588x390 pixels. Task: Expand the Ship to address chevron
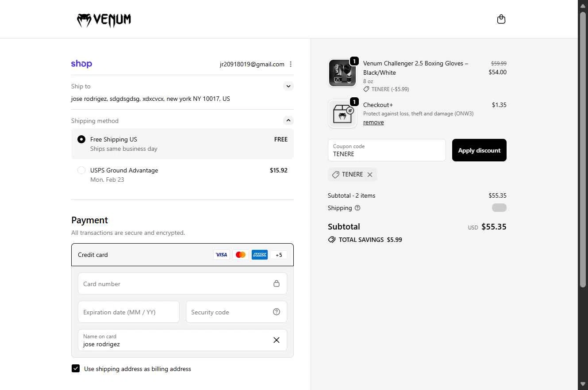pos(288,86)
